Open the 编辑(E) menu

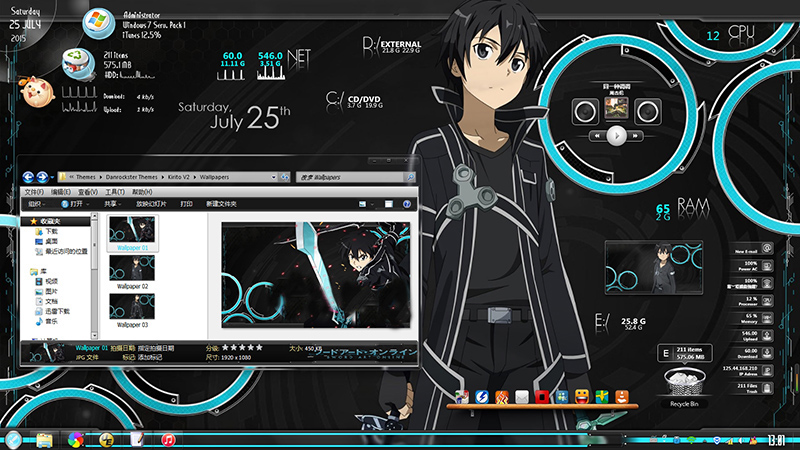(61, 192)
